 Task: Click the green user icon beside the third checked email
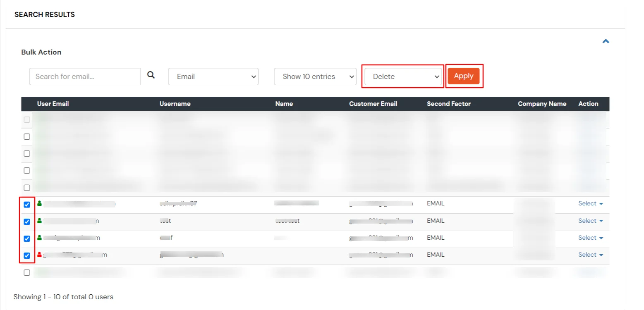(x=39, y=237)
